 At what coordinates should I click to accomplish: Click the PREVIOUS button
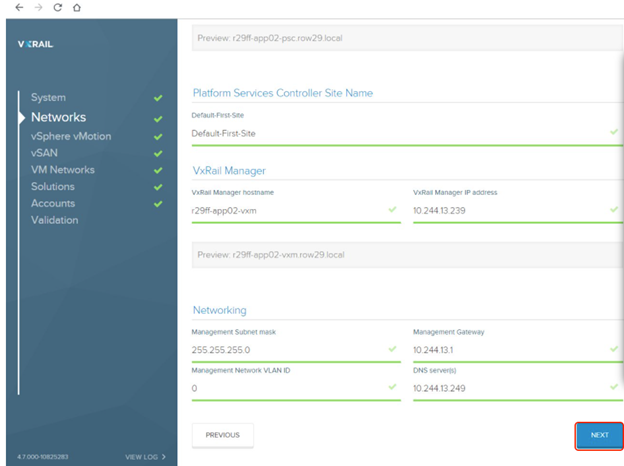coord(222,435)
